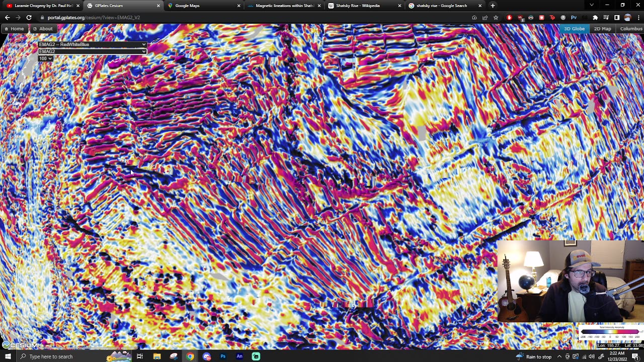This screenshot has width=644, height=362.
Task: Open a new browser tab with plus
Action: (x=493, y=6)
